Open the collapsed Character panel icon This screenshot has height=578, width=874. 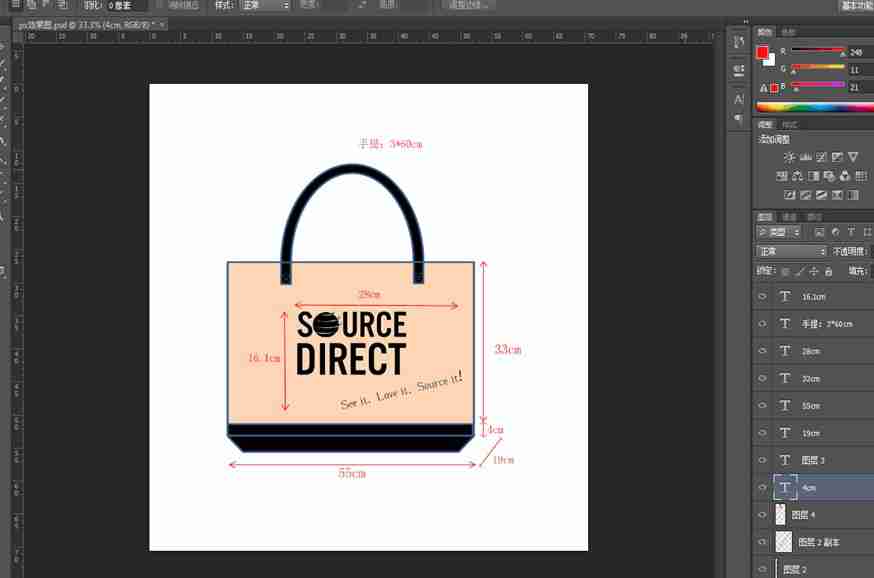pos(739,99)
